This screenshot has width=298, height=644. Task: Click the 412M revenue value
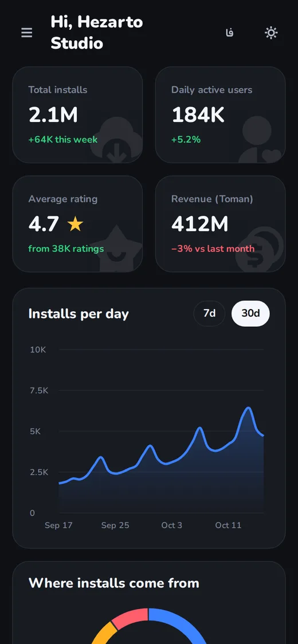click(x=200, y=224)
